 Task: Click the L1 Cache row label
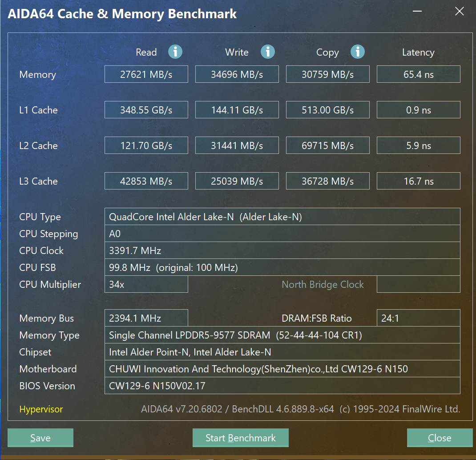pos(38,110)
